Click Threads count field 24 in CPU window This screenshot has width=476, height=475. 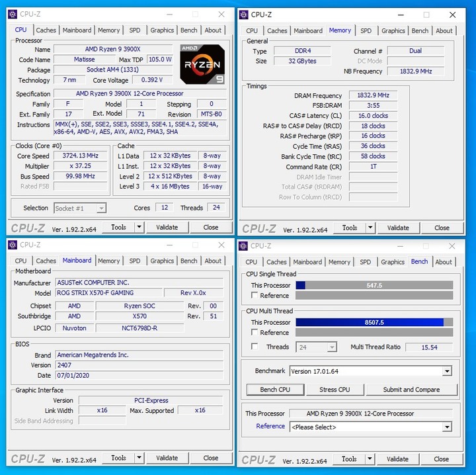(x=216, y=208)
